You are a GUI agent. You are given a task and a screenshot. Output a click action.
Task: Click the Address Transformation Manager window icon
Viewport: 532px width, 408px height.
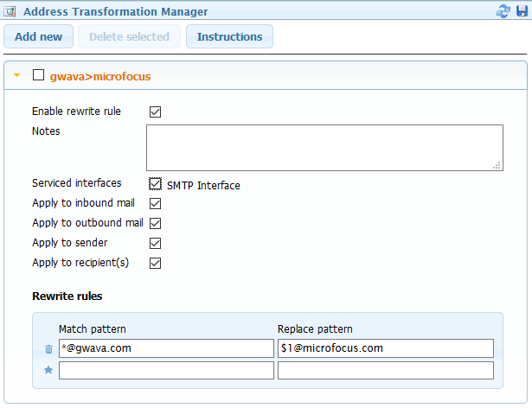click(x=11, y=11)
